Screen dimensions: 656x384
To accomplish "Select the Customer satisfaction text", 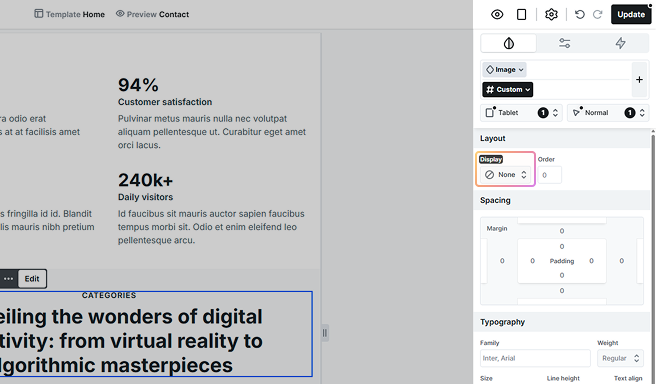I will [x=165, y=102].
